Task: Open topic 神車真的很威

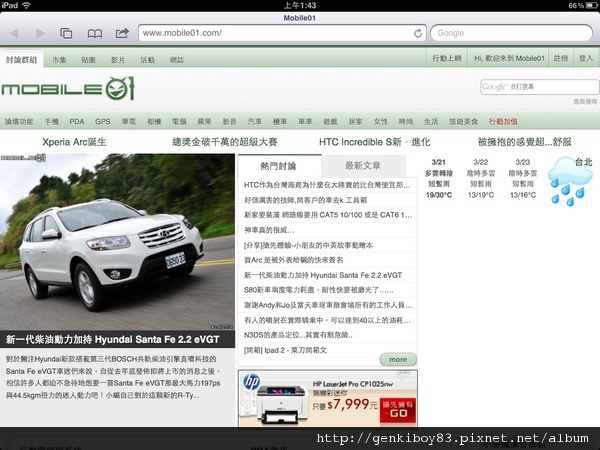Action: pos(269,230)
